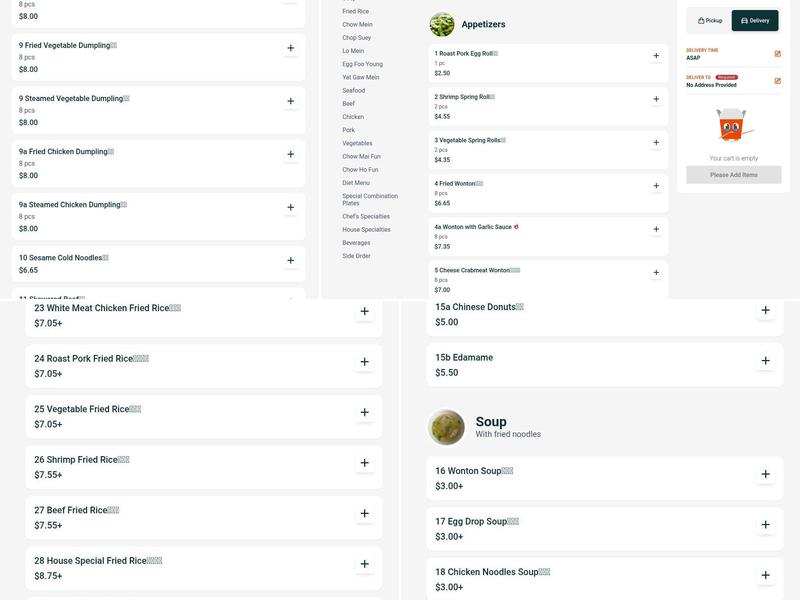Add Wonton Soup to the cart
Viewport: 800px width, 600px height.
tap(765, 474)
